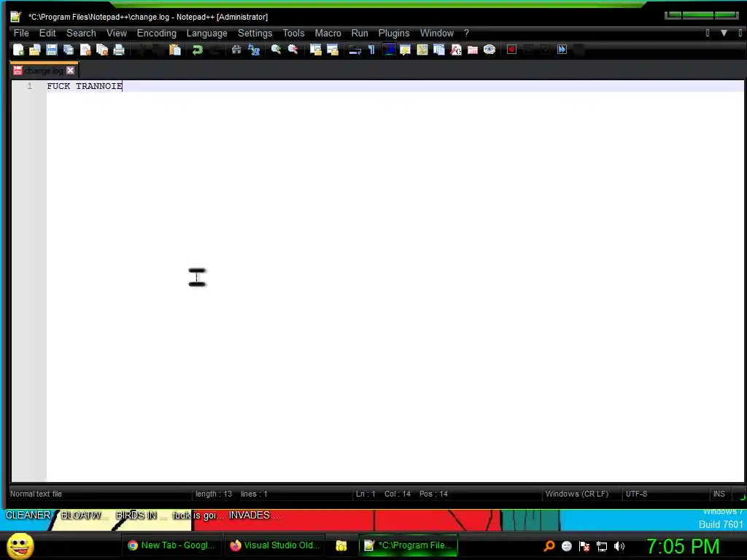
Task: Click the 'Ln : 1 Col : 14 Pos : 14' status
Action: pyautogui.click(x=402, y=494)
